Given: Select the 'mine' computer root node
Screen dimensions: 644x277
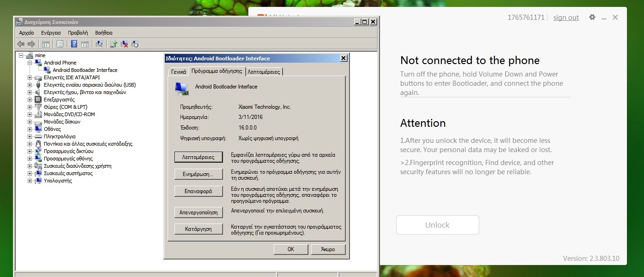Looking at the screenshot, I should pos(40,55).
